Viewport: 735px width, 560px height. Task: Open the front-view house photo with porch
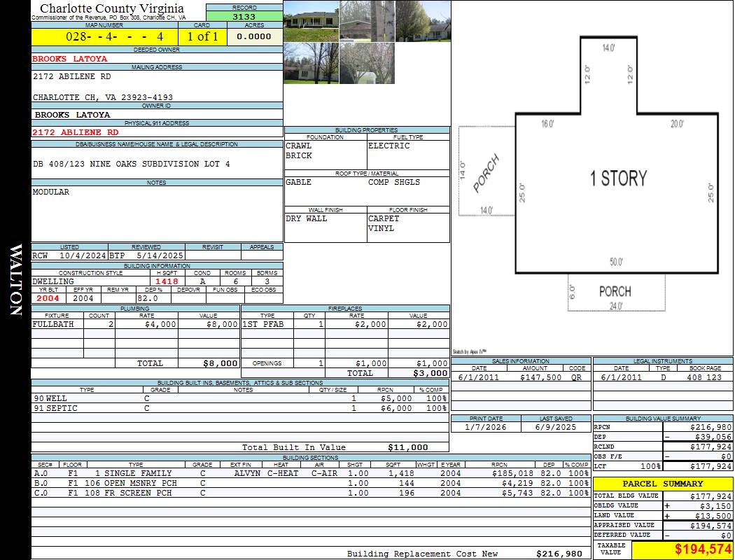click(x=311, y=21)
